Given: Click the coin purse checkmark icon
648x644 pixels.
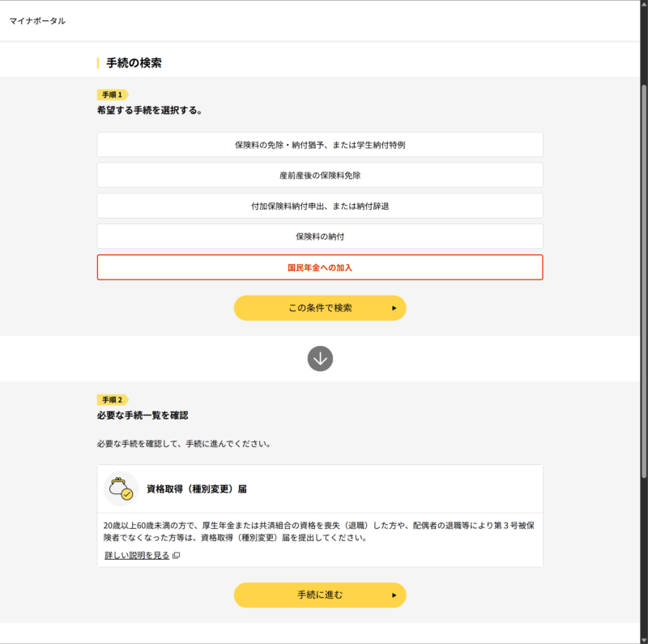Looking at the screenshot, I should coord(121,489).
